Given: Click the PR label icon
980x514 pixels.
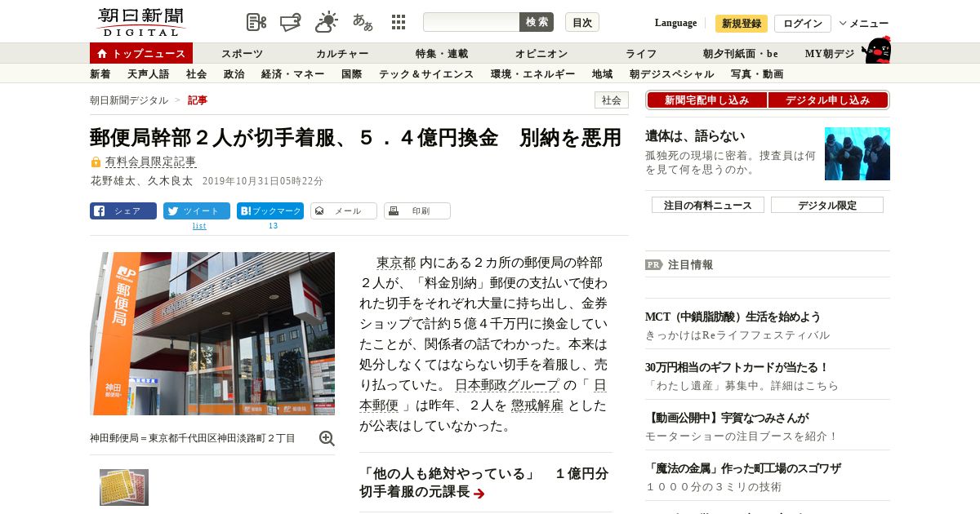Looking at the screenshot, I should [x=653, y=264].
